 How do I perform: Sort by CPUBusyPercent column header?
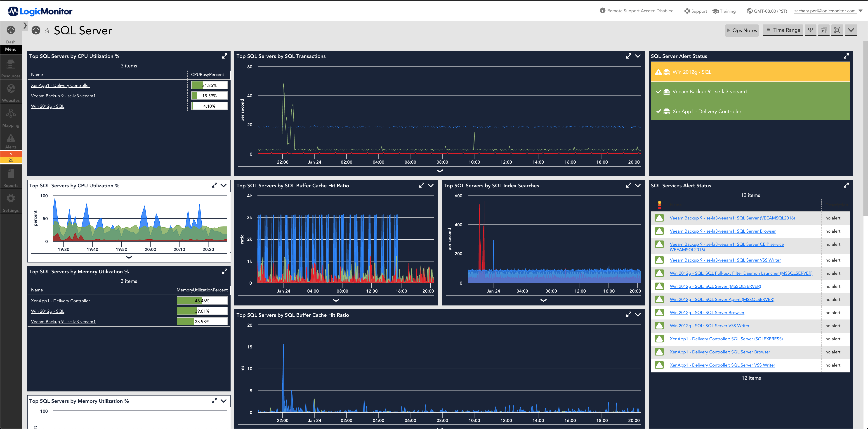(207, 74)
